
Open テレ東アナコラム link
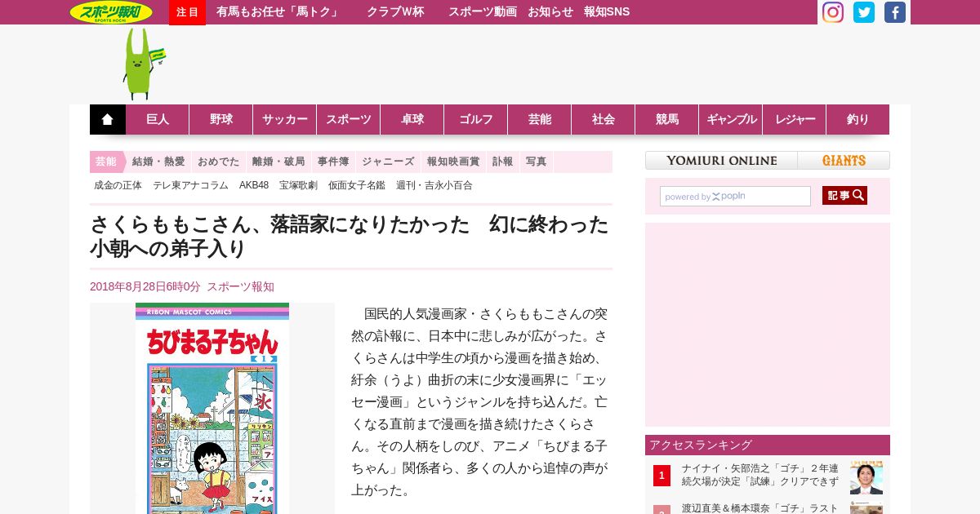[190, 185]
